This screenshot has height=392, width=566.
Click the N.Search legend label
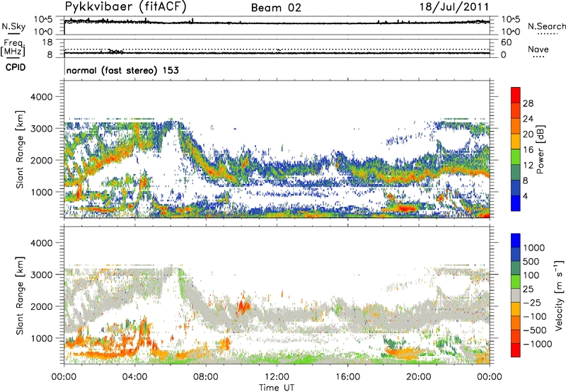(x=546, y=26)
